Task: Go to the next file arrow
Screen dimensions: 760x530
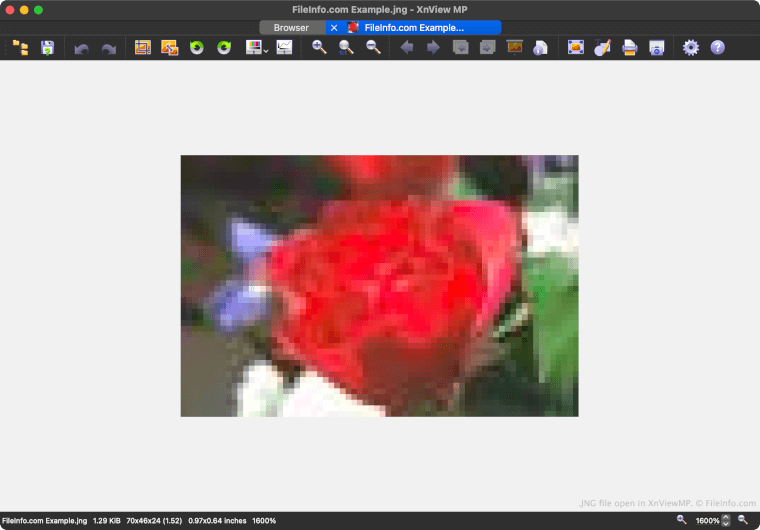Action: (x=433, y=48)
